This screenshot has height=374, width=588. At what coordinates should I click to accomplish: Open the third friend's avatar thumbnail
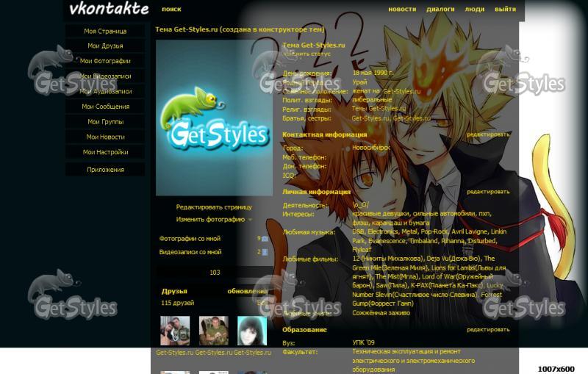point(251,331)
